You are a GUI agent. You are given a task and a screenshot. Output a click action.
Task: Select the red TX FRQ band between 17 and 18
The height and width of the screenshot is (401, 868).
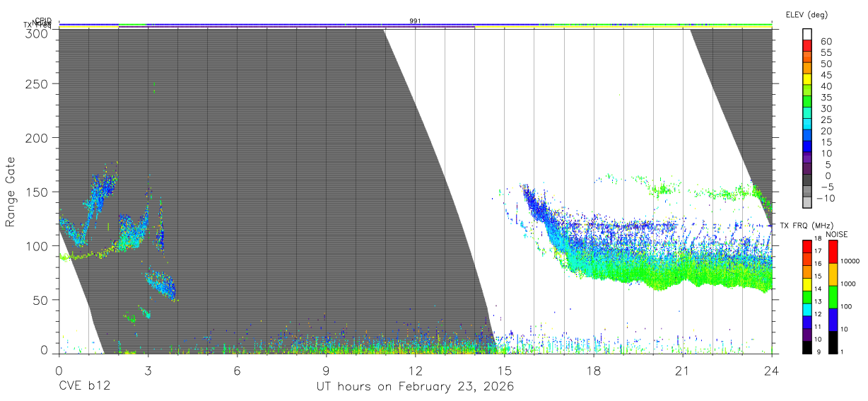click(808, 245)
